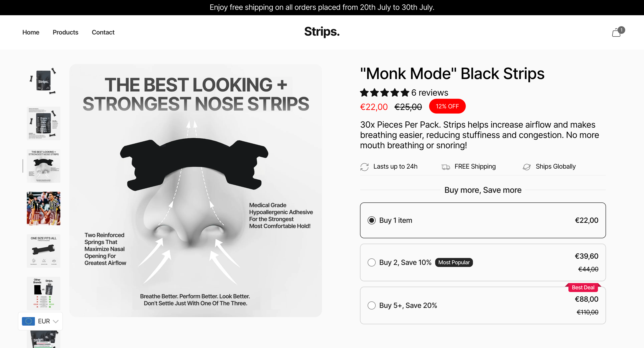Choose Buy 5+, Save 20% radio option
644x348 pixels.
tap(371, 305)
